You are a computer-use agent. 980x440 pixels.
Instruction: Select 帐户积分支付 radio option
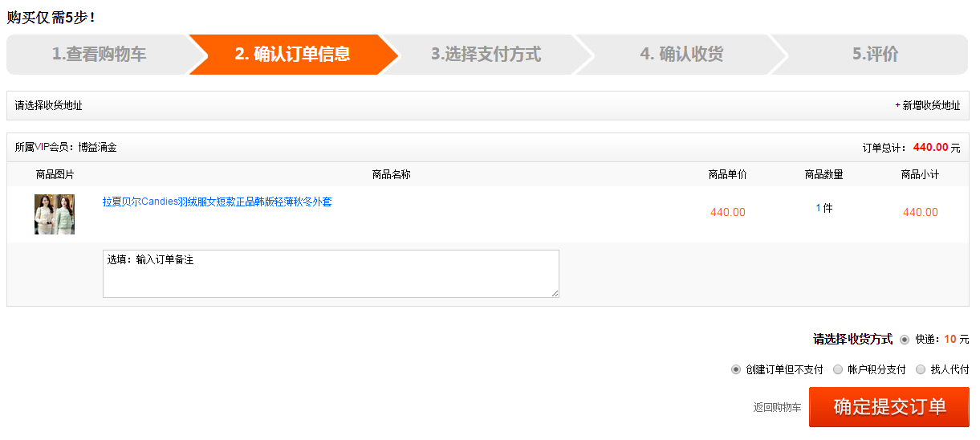[x=838, y=370]
